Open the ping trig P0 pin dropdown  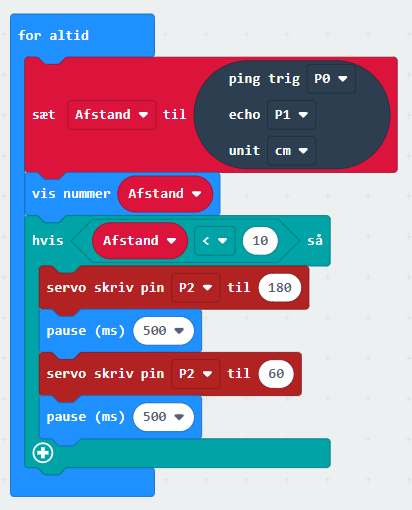pyautogui.click(x=331, y=79)
